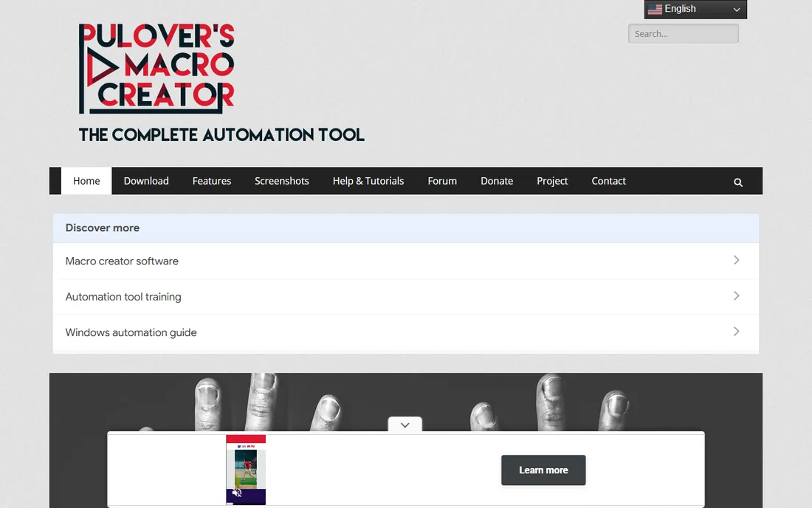
Task: Collapse the ad banner with down chevron
Action: click(x=405, y=425)
